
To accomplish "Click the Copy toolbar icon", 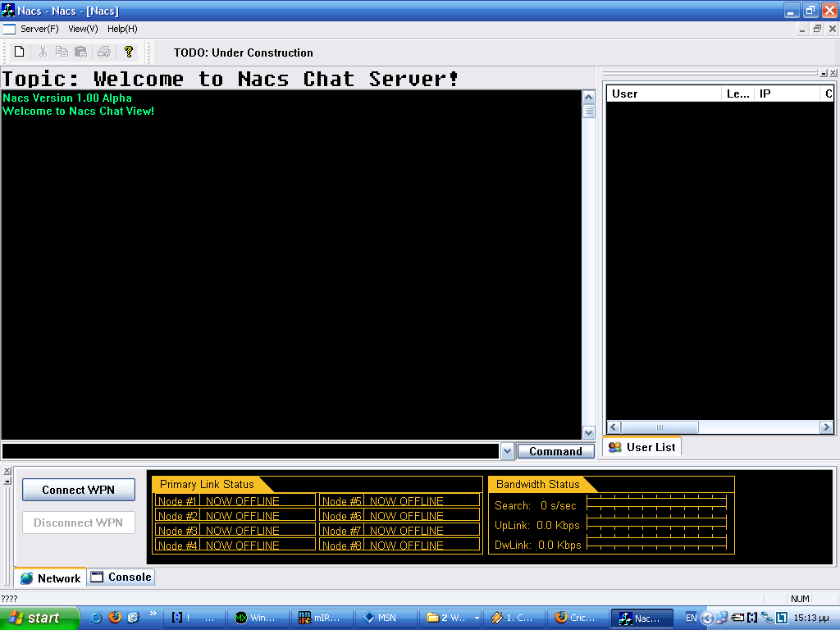I will pyautogui.click(x=62, y=52).
